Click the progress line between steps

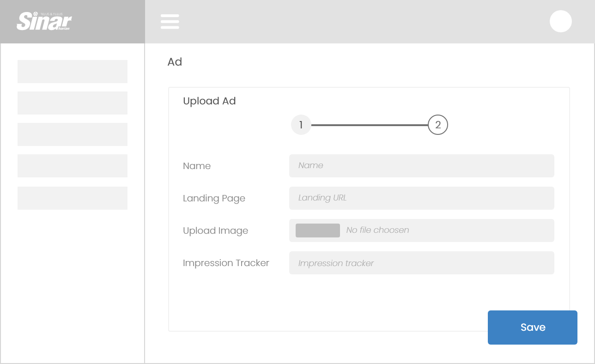tap(370, 125)
